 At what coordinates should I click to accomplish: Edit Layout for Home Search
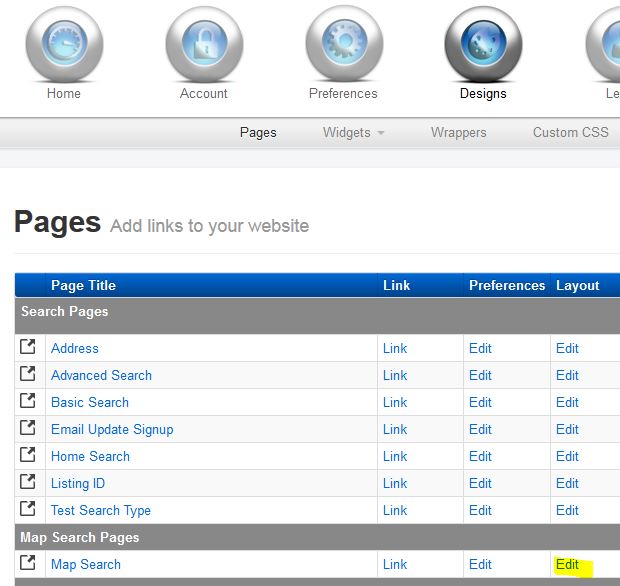(567, 456)
